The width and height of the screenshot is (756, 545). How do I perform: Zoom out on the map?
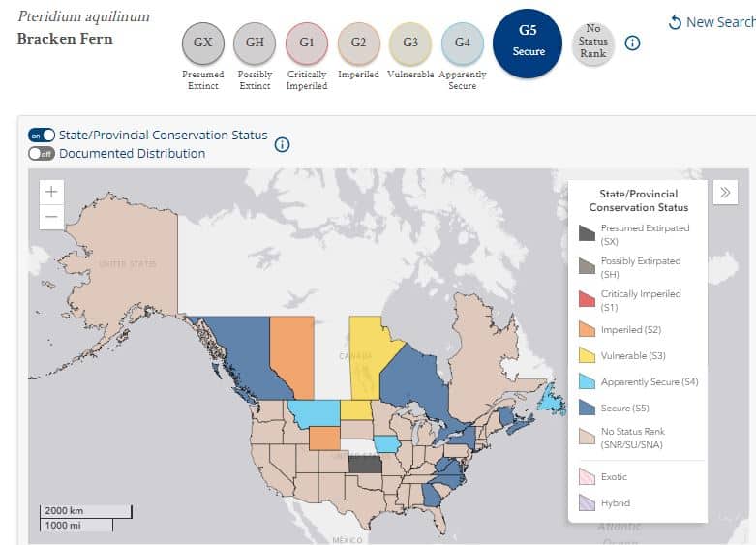point(51,217)
